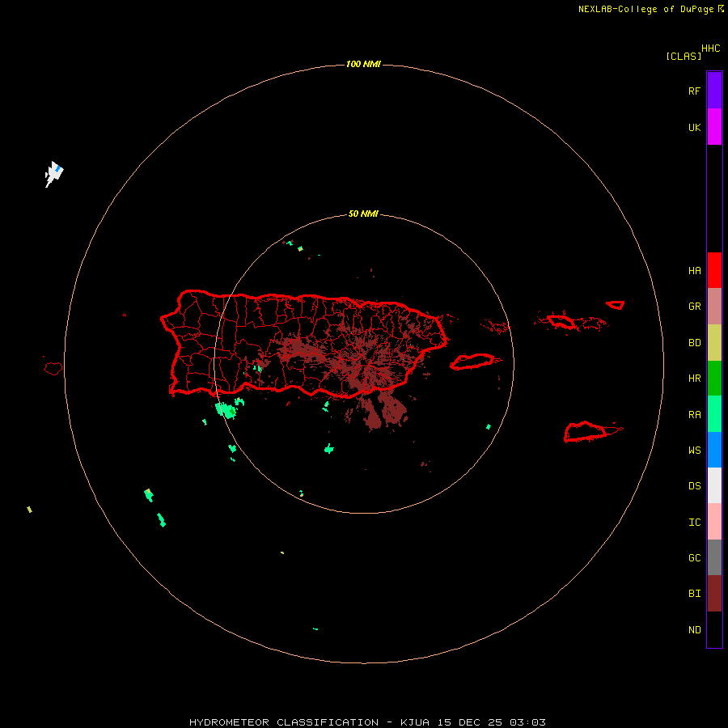728x728 pixels.
Task: Click the 100 NMI range ring label
Action: 363,64
